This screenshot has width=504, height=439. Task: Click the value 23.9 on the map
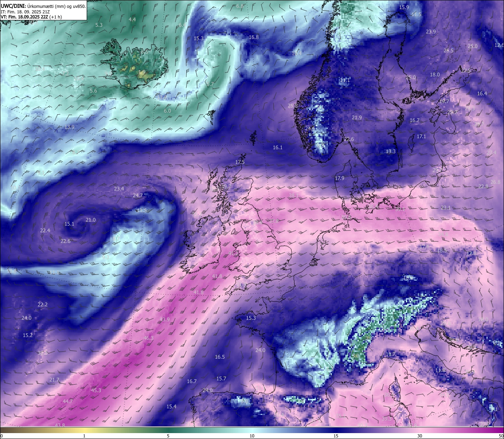click(431, 31)
